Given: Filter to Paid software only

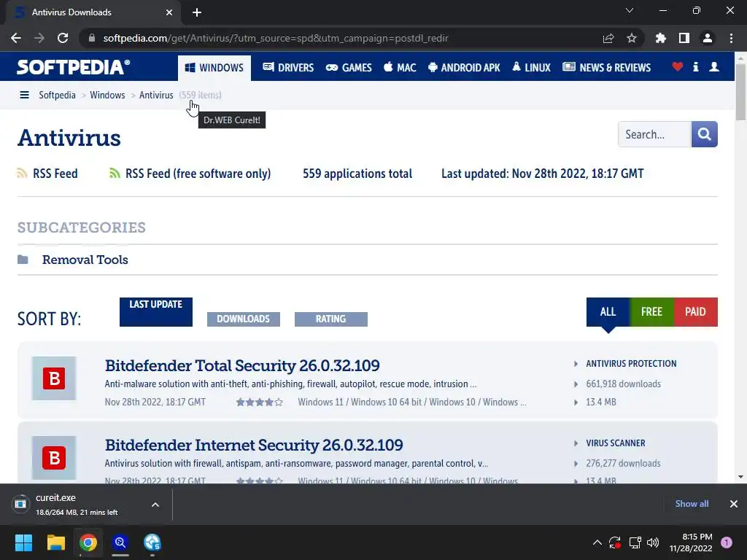Looking at the screenshot, I should [x=695, y=312].
